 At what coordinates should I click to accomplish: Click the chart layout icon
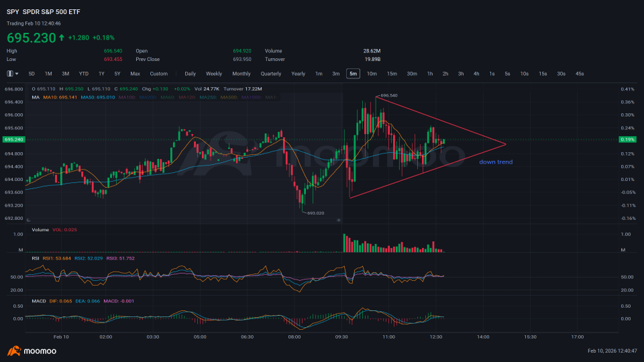(10, 74)
